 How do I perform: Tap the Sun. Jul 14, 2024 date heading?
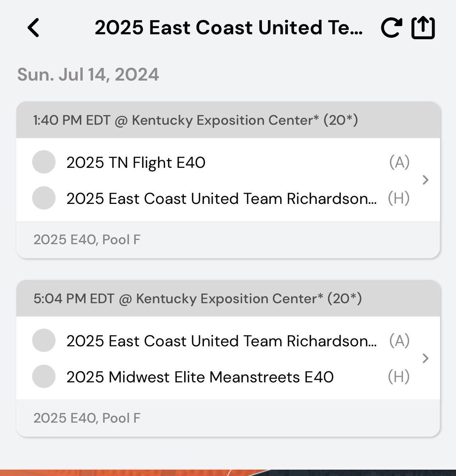click(x=88, y=75)
